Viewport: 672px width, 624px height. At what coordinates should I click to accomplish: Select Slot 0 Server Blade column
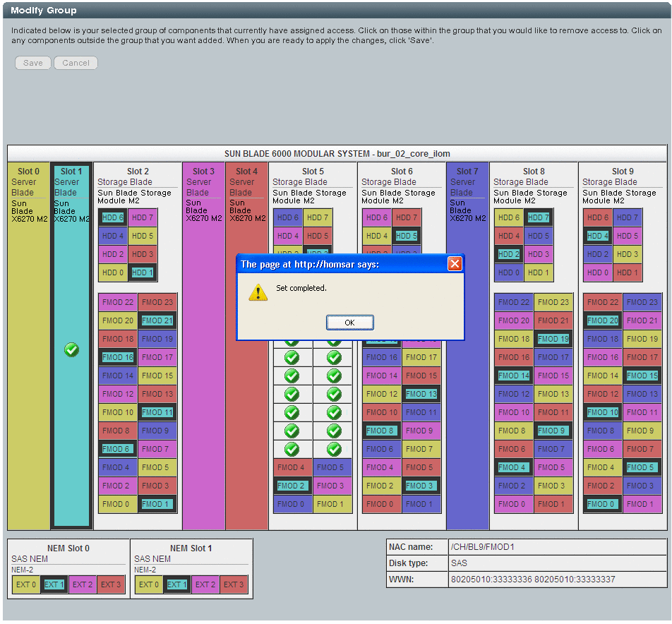[x=29, y=345]
